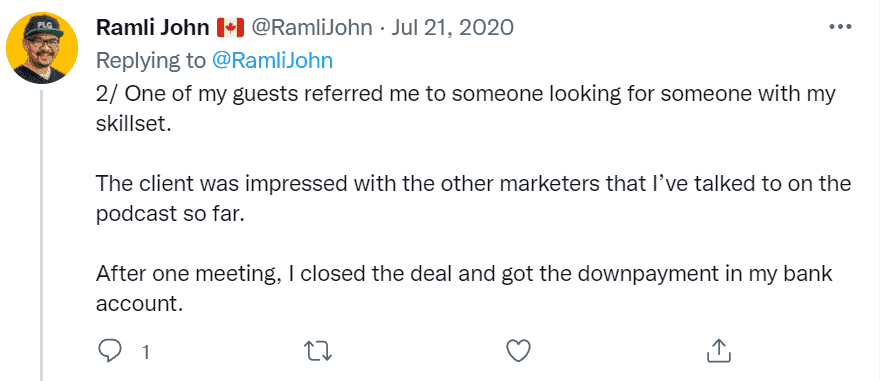Click the Canadian flag emoji next to the name
Screen dimensions: 882x381
[230, 28]
